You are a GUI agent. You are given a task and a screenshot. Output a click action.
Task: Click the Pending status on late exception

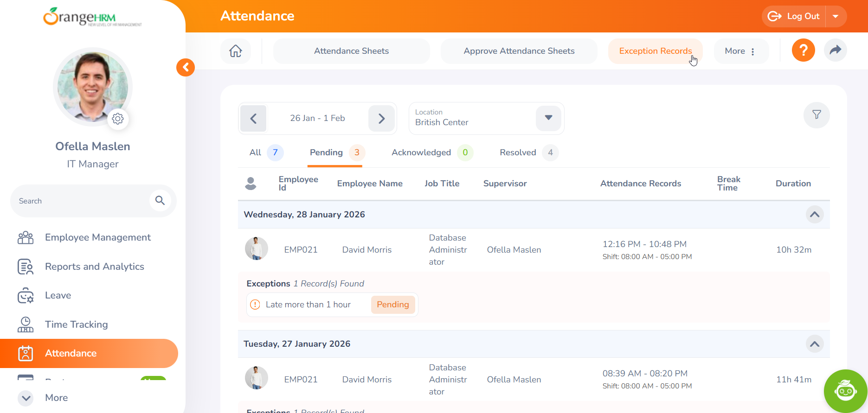tap(392, 305)
